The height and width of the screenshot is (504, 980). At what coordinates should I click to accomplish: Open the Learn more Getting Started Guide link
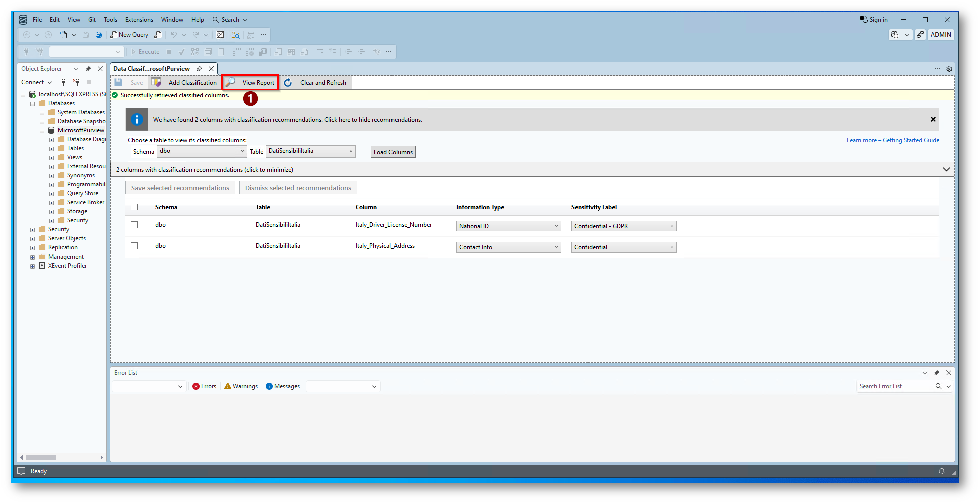tap(892, 140)
